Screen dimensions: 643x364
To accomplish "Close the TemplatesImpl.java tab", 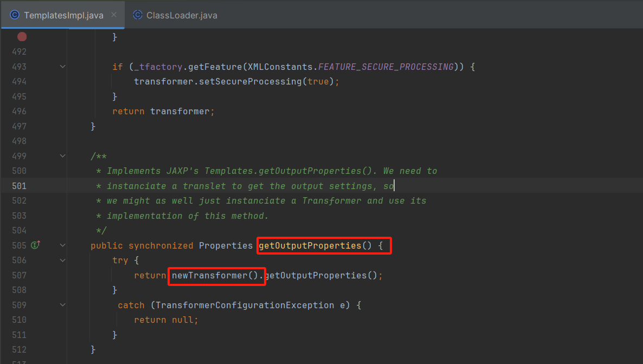I will click(x=113, y=15).
